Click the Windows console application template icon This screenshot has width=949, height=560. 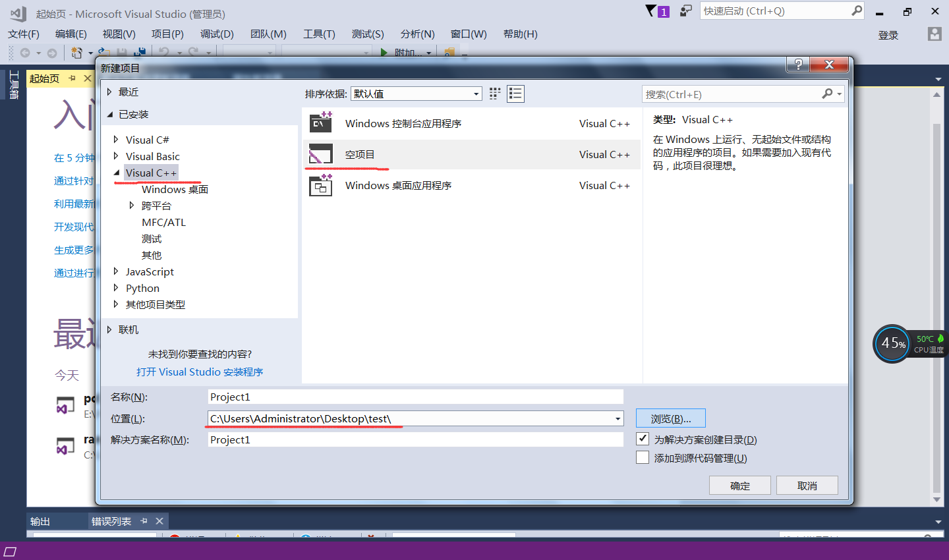pos(321,123)
